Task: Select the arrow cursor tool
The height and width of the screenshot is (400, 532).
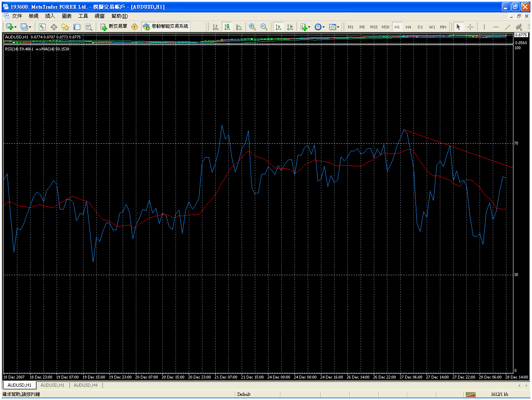Action: tap(458, 27)
